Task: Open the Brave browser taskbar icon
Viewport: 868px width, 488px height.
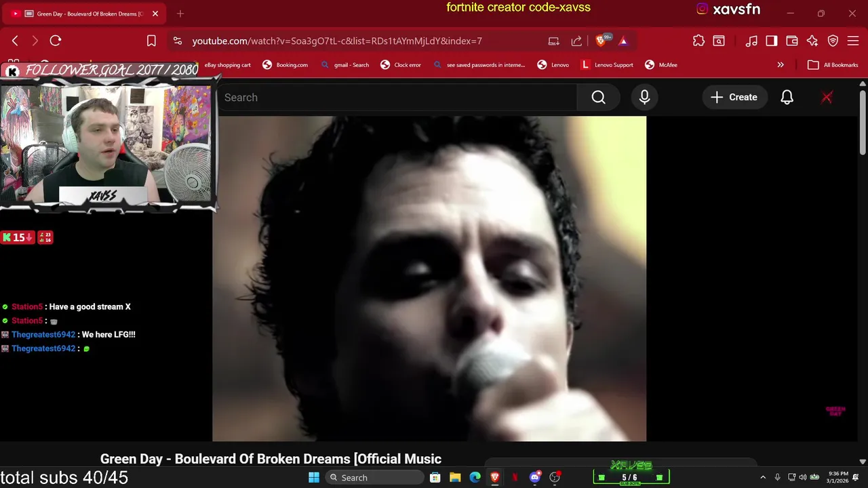Action: (x=495, y=477)
